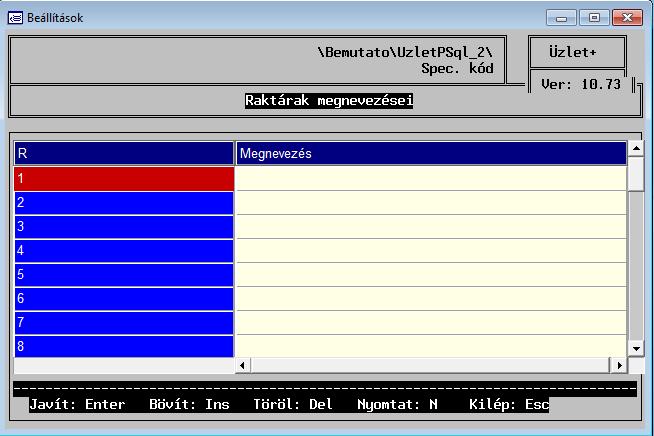The height and width of the screenshot is (436, 654).
Task: Click the Megnevezés cell of row 3
Action: pyautogui.click(x=431, y=227)
